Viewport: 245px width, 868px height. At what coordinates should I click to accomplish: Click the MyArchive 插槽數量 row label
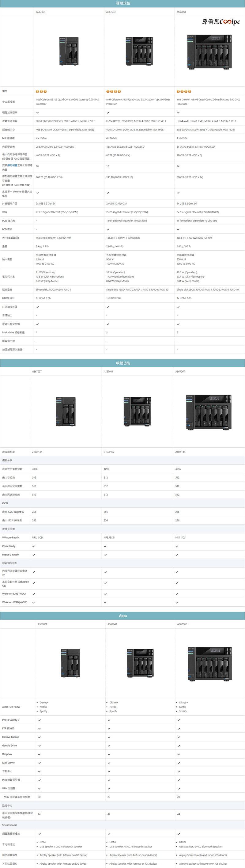click(13, 332)
